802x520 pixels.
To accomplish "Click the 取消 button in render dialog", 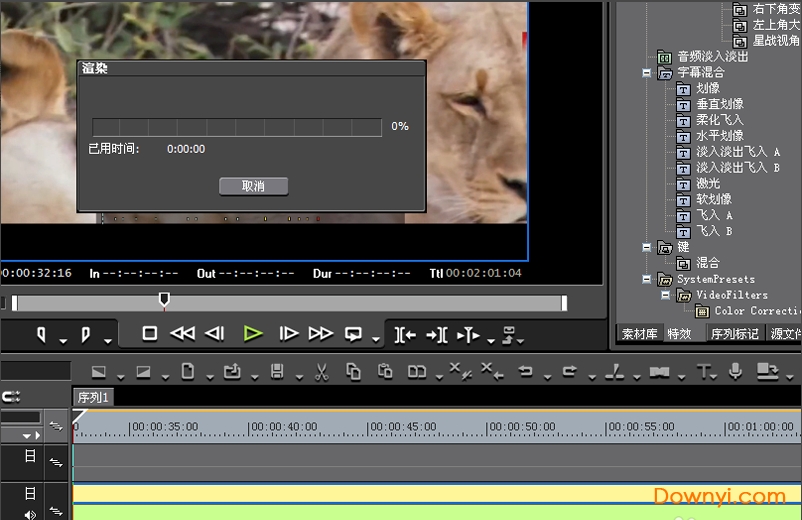I will (253, 186).
